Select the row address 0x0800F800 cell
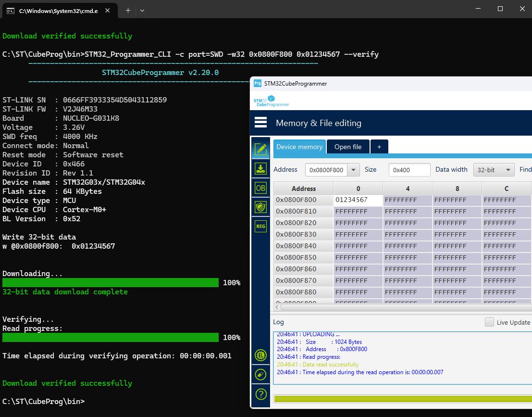Screen dimensions: 532x417 coord(303,200)
